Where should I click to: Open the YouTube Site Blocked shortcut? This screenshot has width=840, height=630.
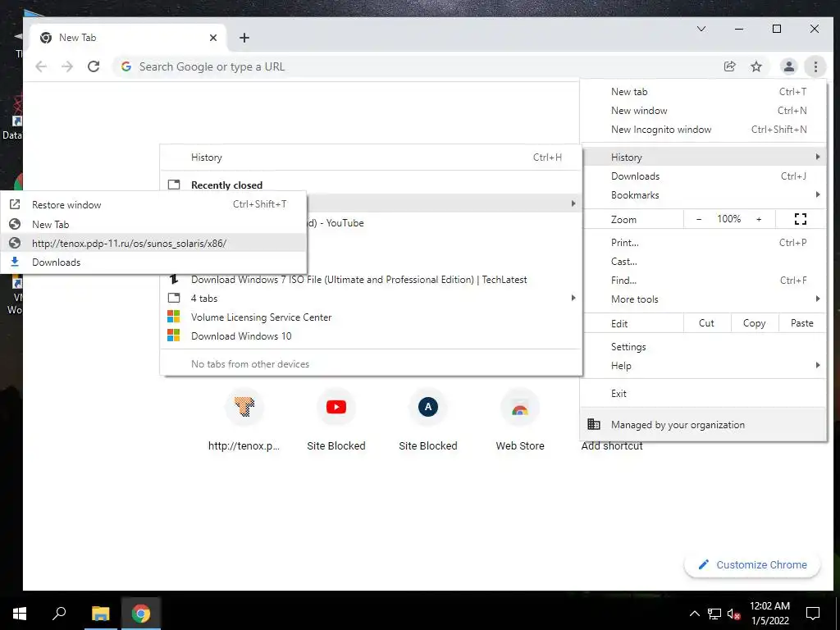(x=336, y=420)
